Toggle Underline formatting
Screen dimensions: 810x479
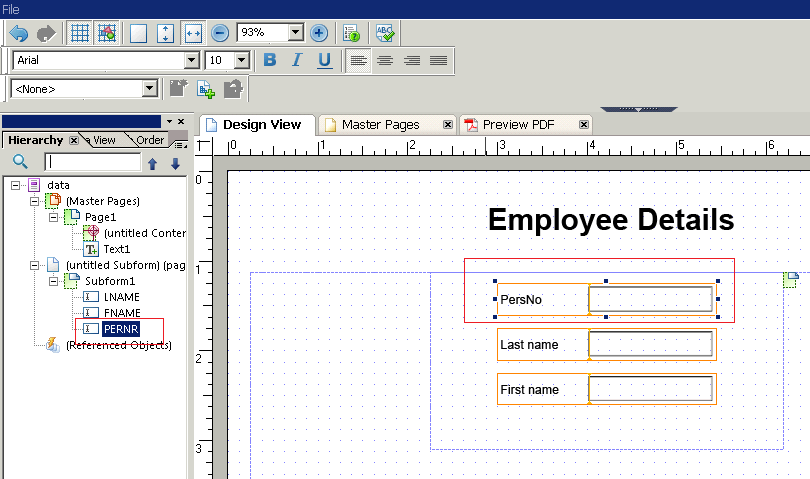tap(324, 61)
